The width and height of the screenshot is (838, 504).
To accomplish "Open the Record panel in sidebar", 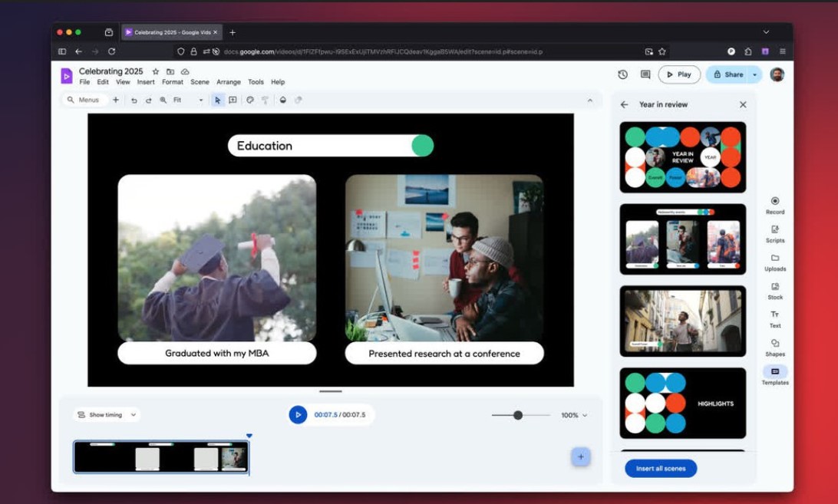I will tap(774, 205).
